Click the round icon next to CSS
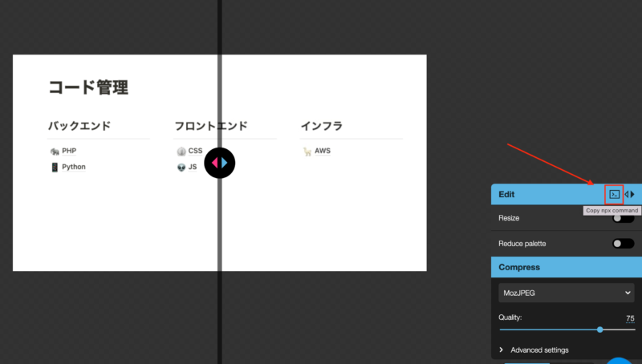This screenshot has width=642, height=364. 181,152
